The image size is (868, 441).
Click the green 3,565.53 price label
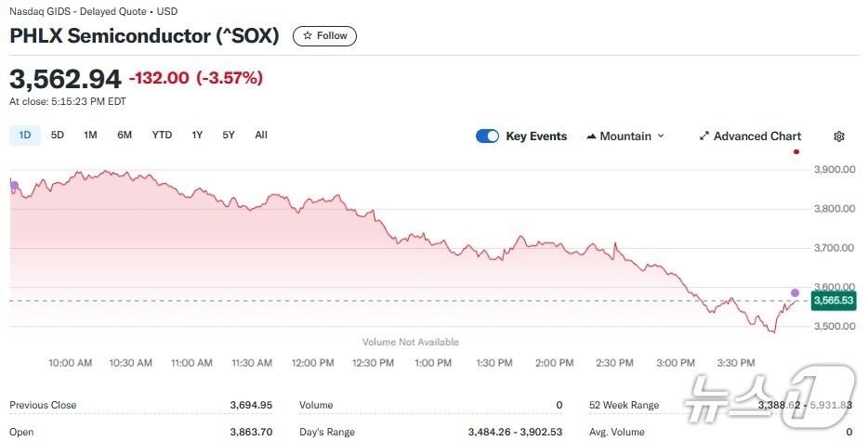pos(833,301)
